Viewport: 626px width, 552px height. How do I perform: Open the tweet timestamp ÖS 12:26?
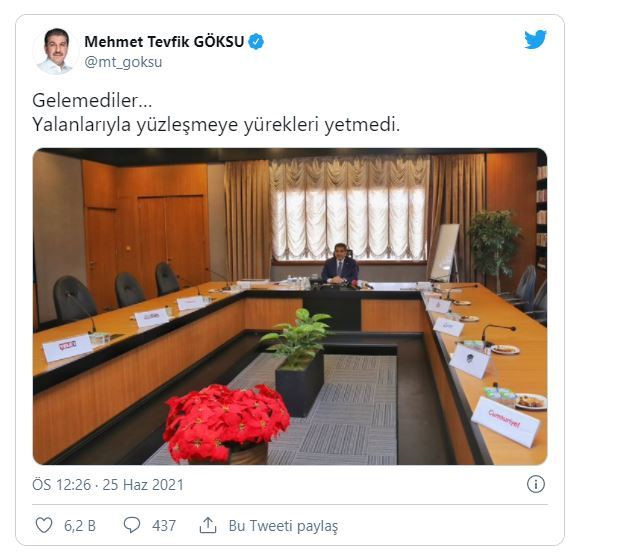[x=61, y=485]
